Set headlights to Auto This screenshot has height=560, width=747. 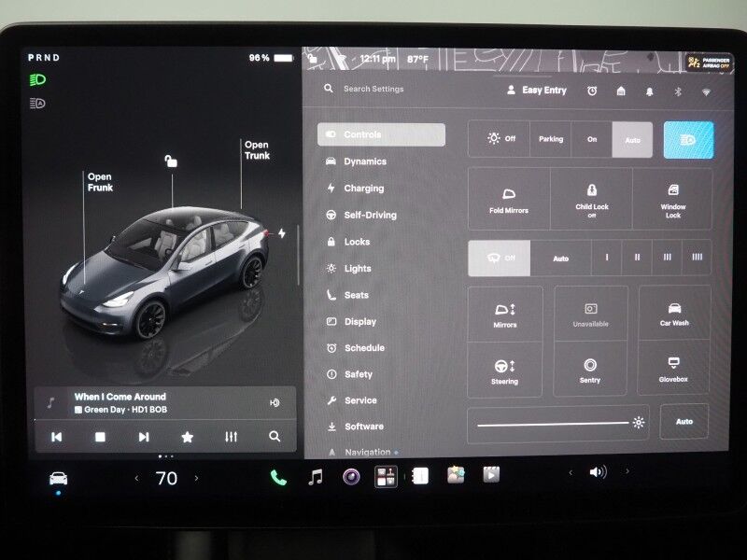(632, 140)
